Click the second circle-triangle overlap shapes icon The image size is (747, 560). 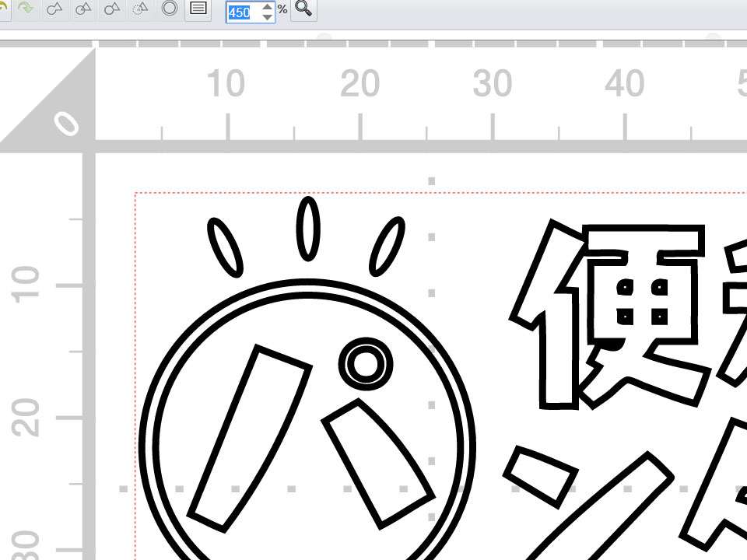tap(83, 9)
